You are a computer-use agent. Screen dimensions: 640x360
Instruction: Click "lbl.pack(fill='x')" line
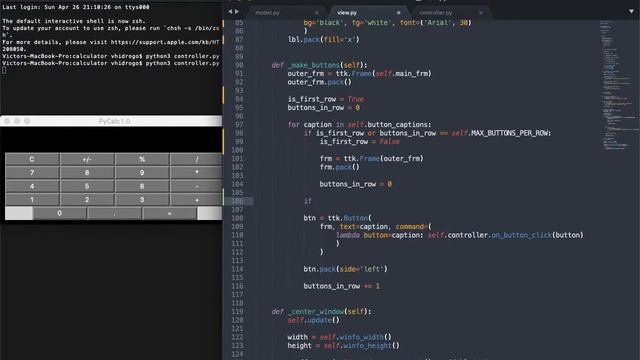click(324, 40)
